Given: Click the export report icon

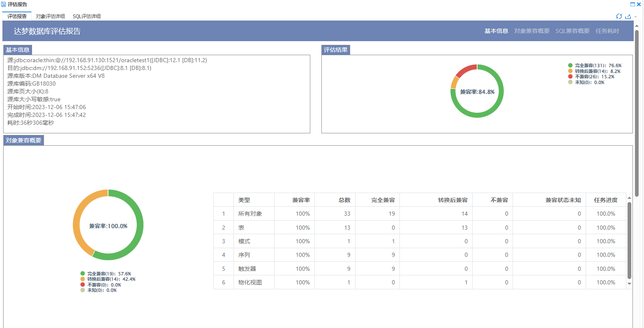Looking at the screenshot, I should pos(628,16).
